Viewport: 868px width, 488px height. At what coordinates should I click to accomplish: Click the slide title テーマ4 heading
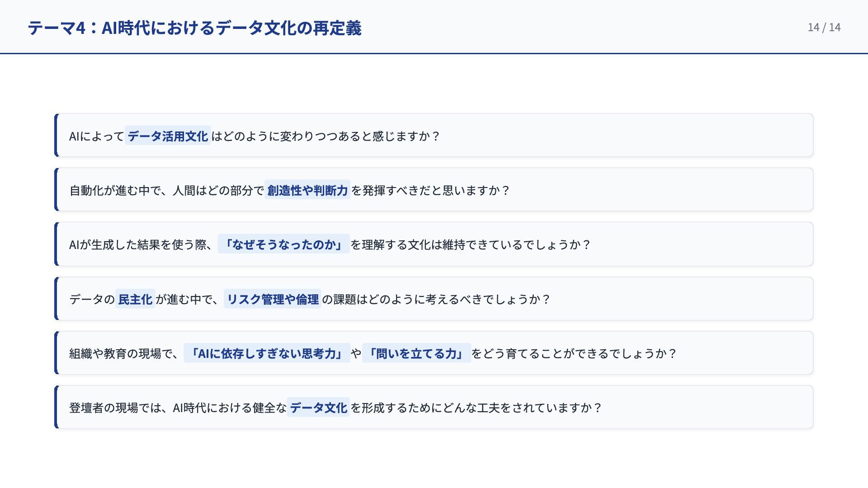[194, 28]
